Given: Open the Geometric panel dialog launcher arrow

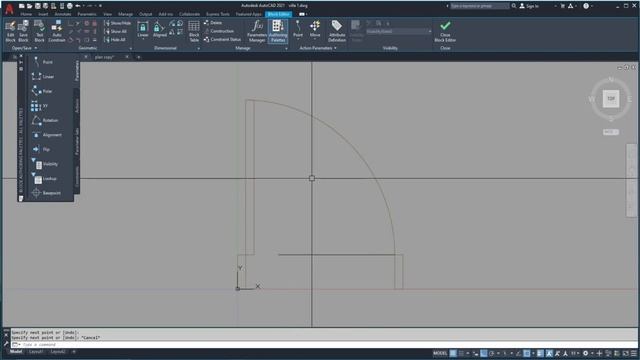Looking at the screenshot, I should pyautogui.click(x=131, y=49).
